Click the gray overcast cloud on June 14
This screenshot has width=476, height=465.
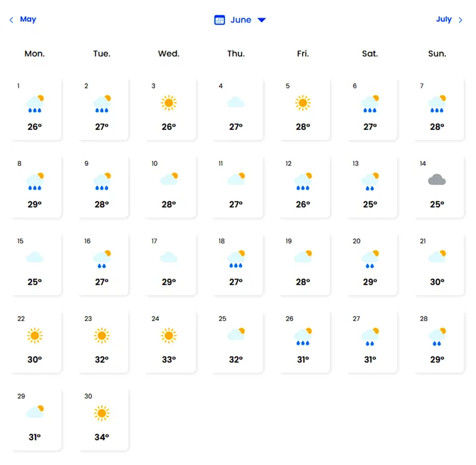437,179
